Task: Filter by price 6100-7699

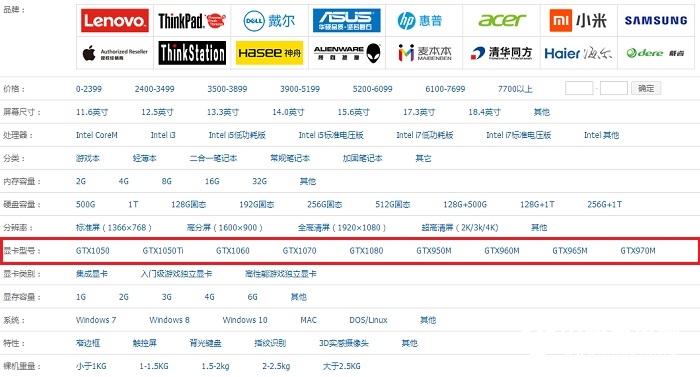Action: click(x=445, y=89)
